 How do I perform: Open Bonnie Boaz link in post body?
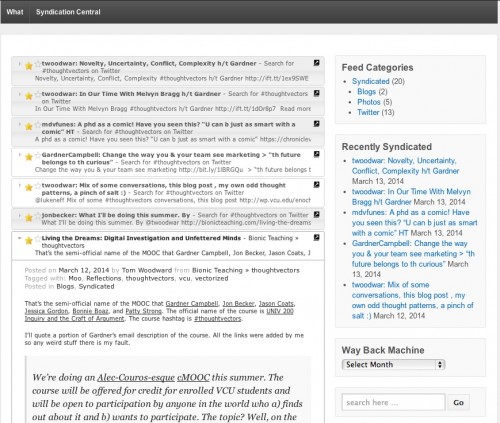click(x=90, y=311)
